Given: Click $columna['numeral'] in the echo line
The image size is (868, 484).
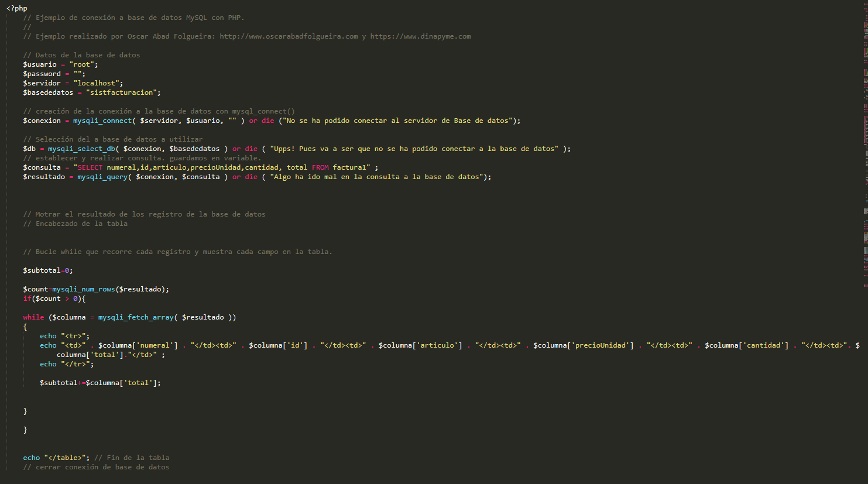Looking at the screenshot, I should [x=138, y=345].
